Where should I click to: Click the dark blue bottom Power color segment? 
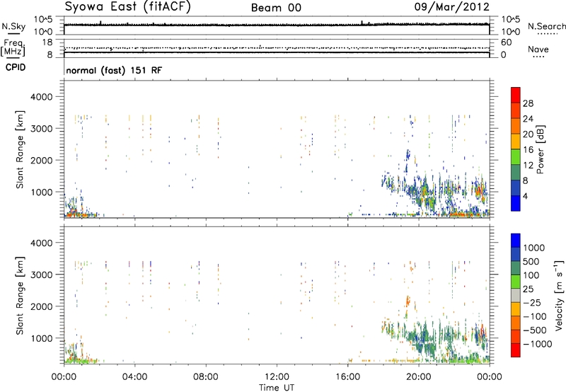pos(516,204)
